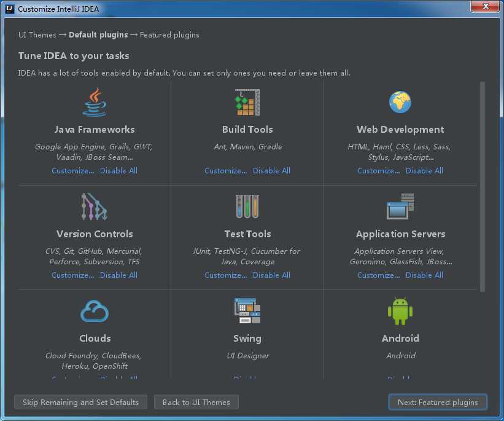Viewport: 504px width, 421px height.
Task: Proceed with Next: Featured plugins button
Action: coord(438,403)
